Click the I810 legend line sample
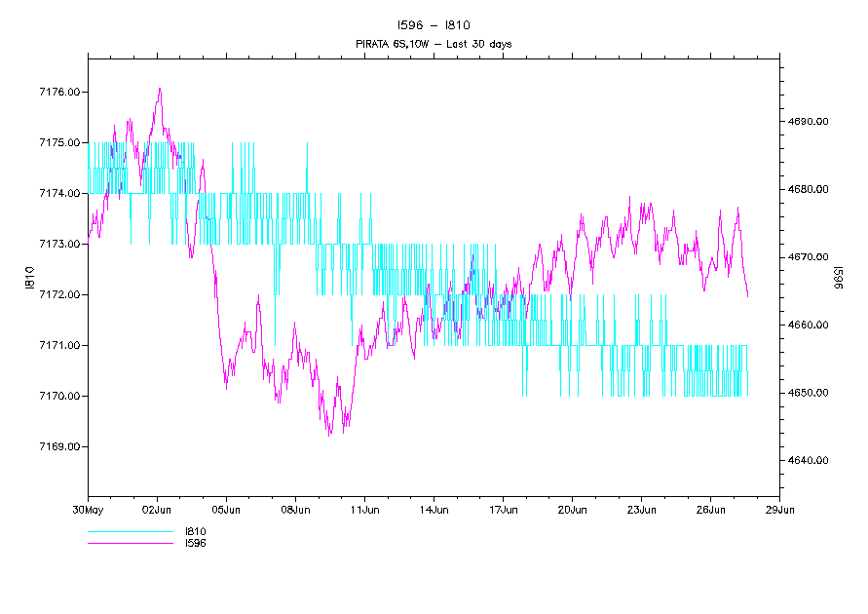 129,533
